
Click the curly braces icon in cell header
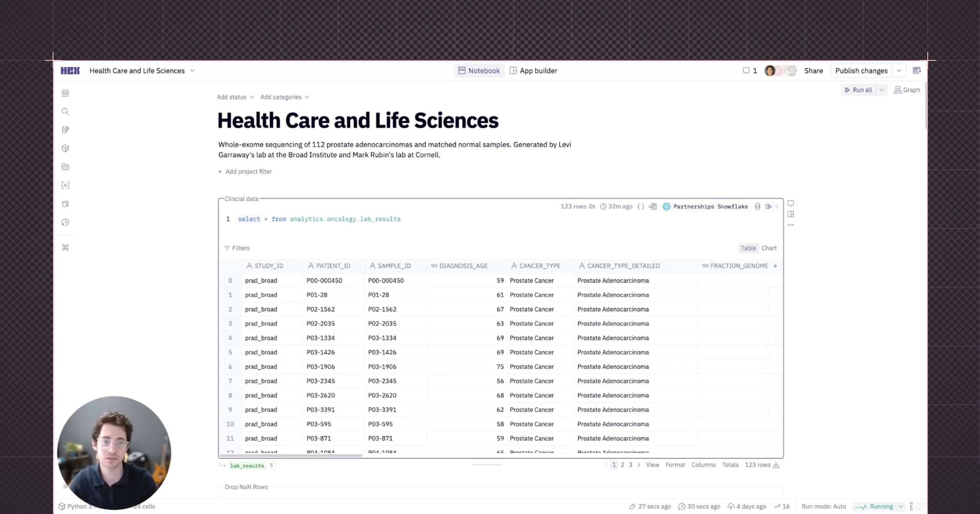point(641,206)
